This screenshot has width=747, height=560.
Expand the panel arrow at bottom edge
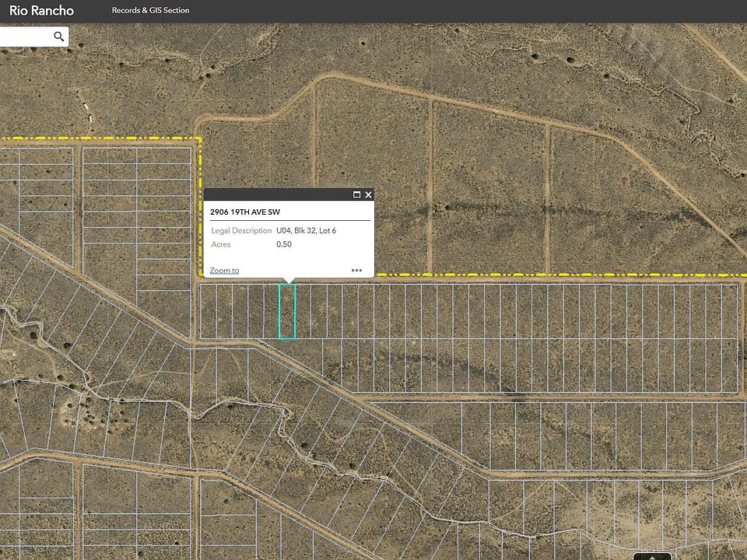click(652, 556)
